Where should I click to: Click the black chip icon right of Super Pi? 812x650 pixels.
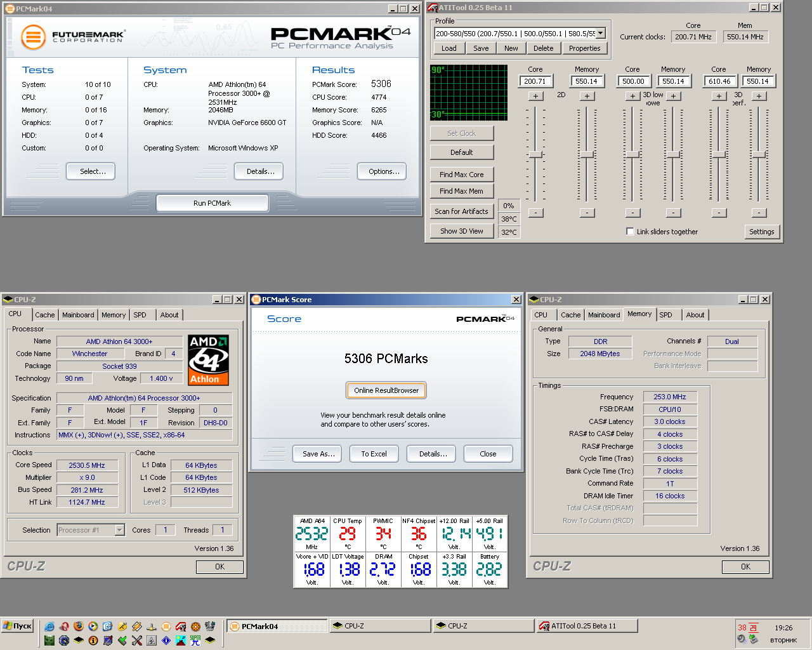tap(210, 640)
